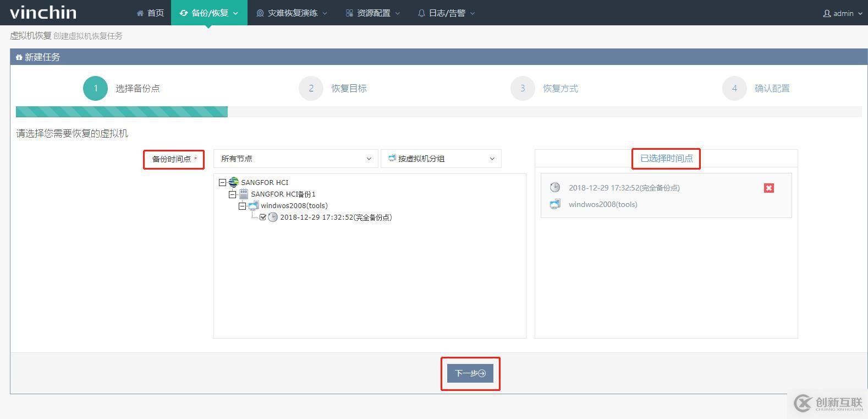Select step 2 circle 恢复目标
The height and width of the screenshot is (419, 868).
[x=311, y=88]
